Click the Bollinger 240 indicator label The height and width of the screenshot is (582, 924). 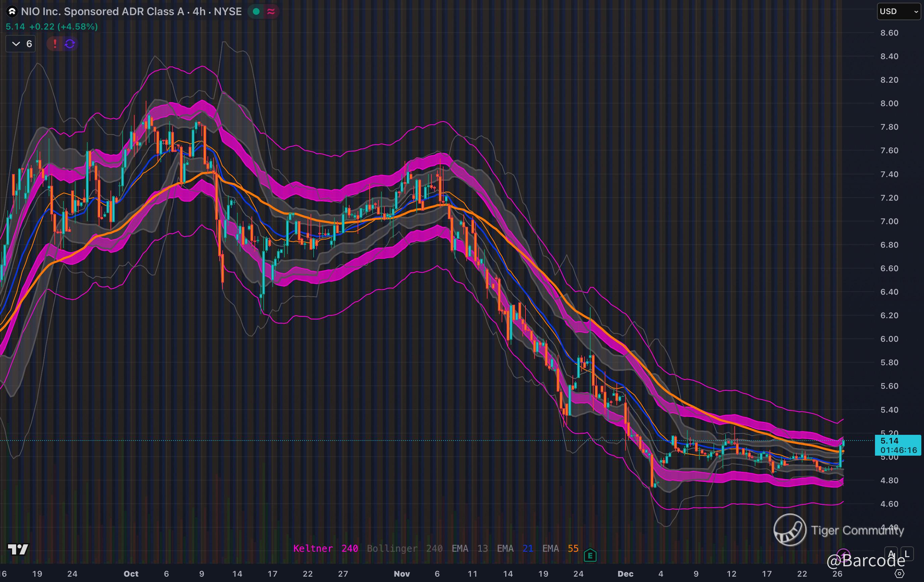[405, 548]
